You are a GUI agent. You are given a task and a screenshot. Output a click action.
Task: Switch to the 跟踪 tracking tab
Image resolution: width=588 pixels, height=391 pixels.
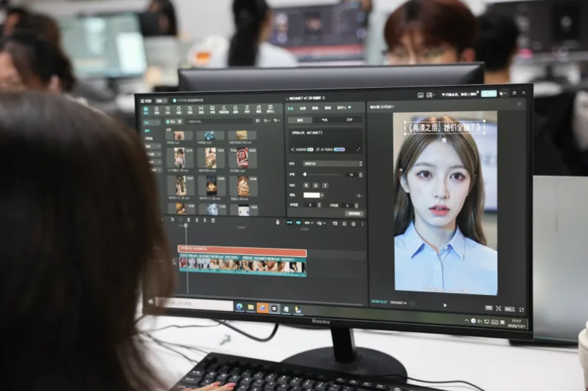[x=315, y=108]
